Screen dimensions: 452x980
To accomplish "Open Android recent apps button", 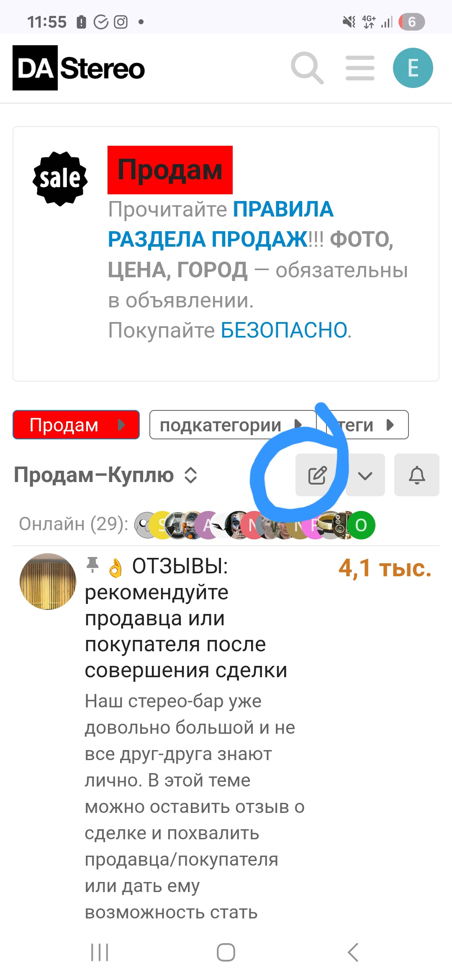I will point(100,952).
